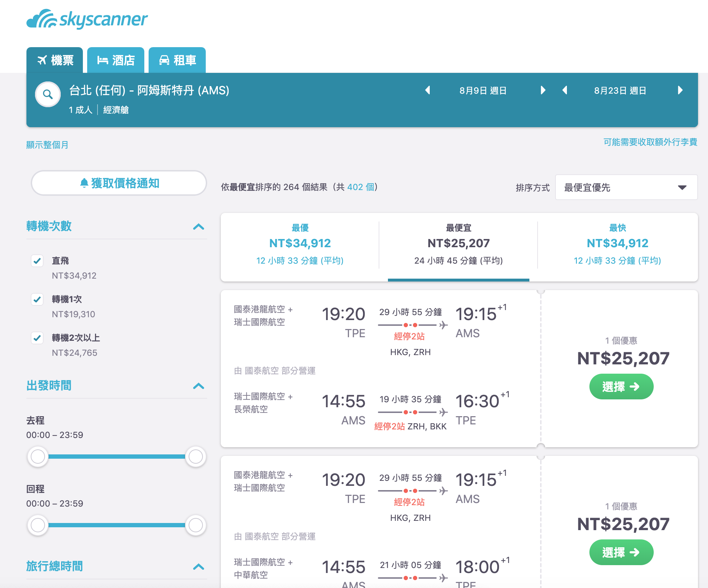Image resolution: width=708 pixels, height=588 pixels.
Task: Click the return stops ZRH, BKK text
Action: click(427, 426)
